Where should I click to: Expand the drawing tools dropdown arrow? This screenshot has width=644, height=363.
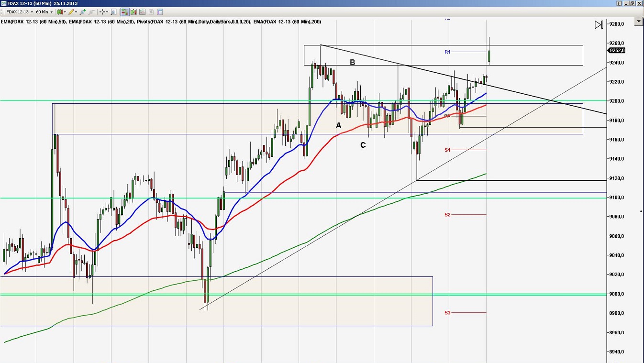(x=75, y=11)
